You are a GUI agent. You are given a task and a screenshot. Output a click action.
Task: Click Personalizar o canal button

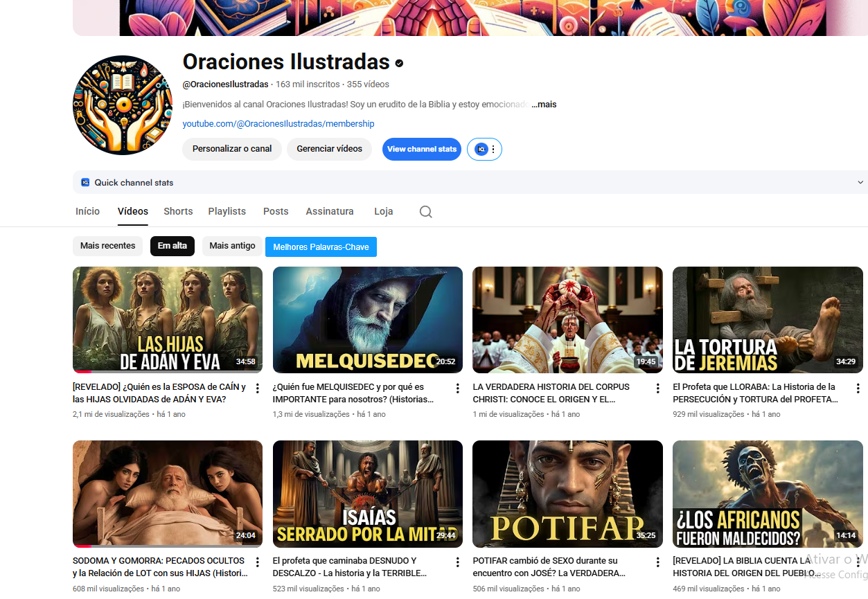(232, 149)
